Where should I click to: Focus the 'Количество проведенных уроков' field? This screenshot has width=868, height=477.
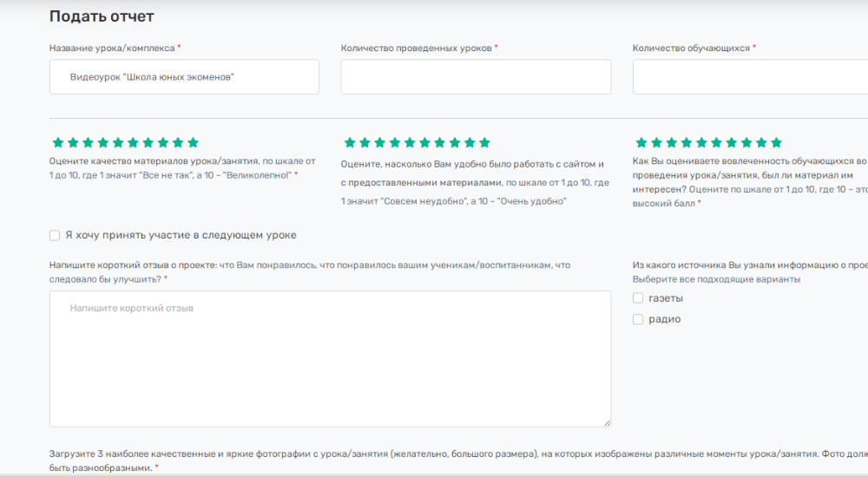coord(476,77)
